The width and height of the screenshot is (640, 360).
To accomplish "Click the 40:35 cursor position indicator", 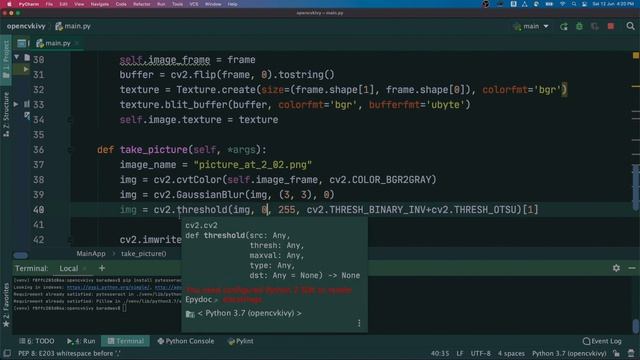I will click(x=440, y=353).
